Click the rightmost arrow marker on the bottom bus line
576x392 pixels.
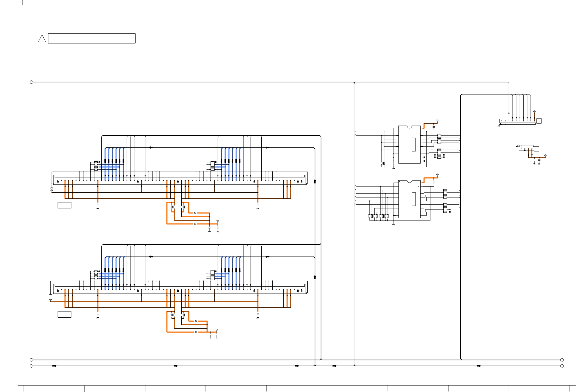(x=479, y=366)
